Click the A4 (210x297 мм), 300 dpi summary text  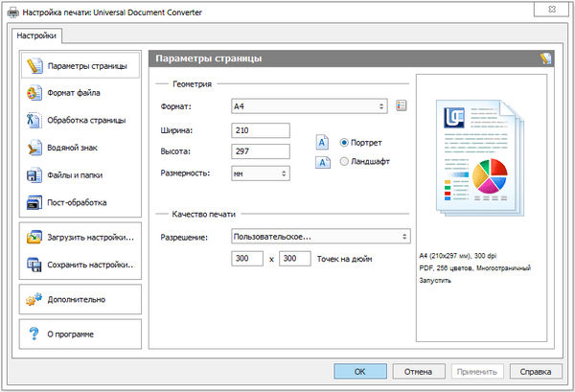click(x=458, y=256)
